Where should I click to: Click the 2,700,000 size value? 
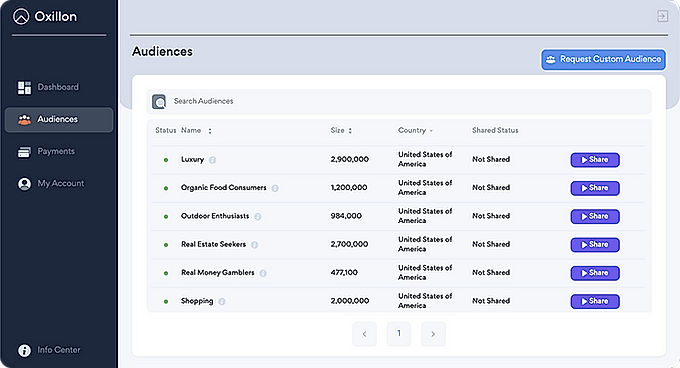pyautogui.click(x=349, y=244)
